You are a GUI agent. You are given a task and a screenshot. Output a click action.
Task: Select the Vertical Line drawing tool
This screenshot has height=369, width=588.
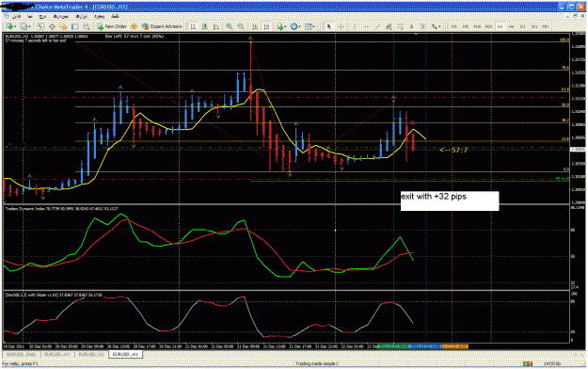coord(355,26)
